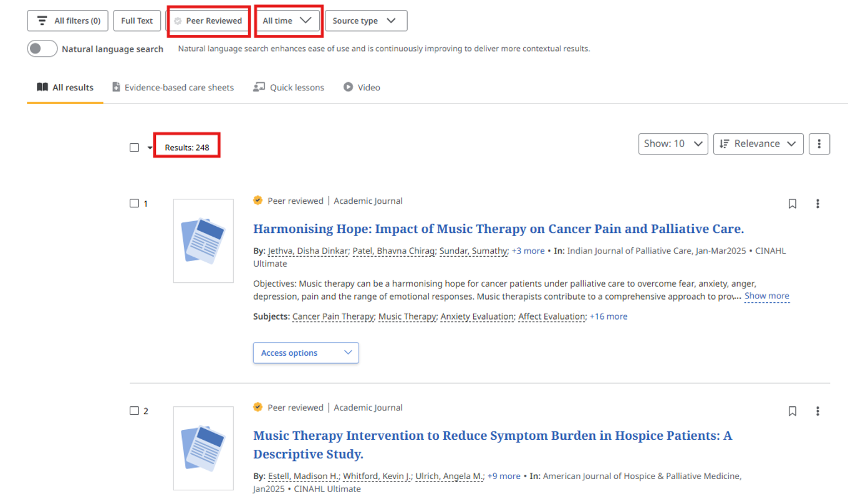Viewport: 848px width, 504px height.
Task: Click author Jethva, Disha Dinkar
Action: 309,250
